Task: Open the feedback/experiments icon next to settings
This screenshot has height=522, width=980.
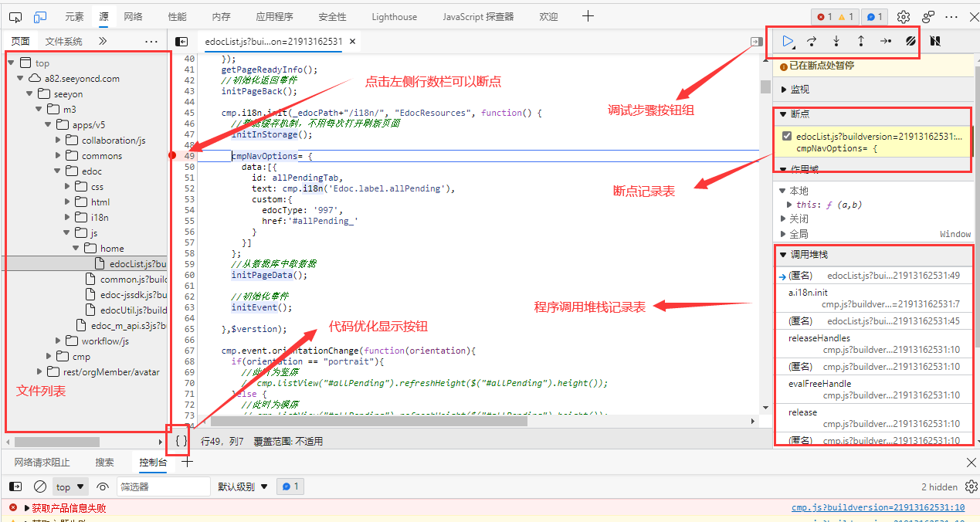Action: tap(929, 16)
